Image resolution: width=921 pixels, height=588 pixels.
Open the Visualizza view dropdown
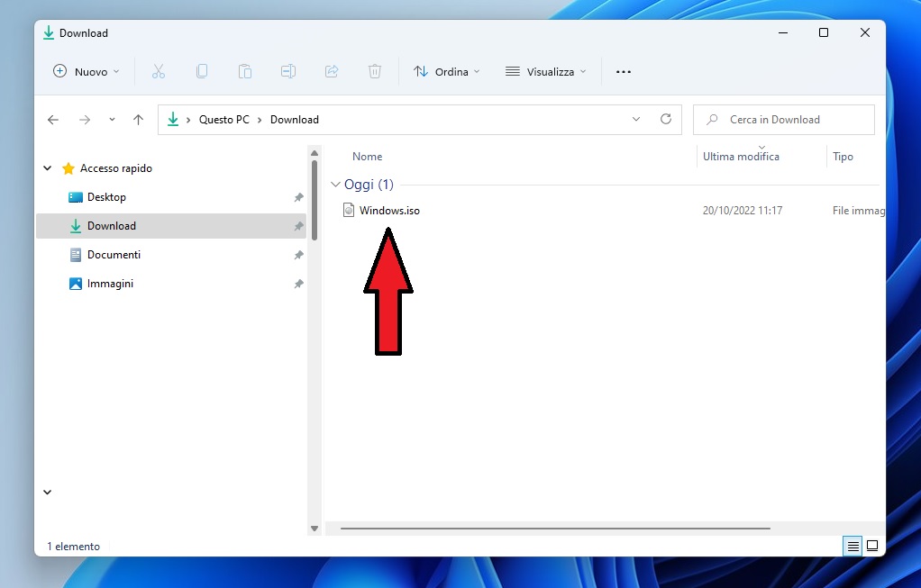tap(546, 72)
